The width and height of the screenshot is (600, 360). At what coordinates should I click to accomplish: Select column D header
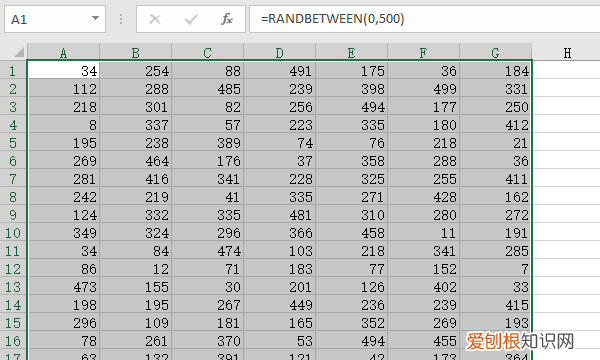[280, 52]
